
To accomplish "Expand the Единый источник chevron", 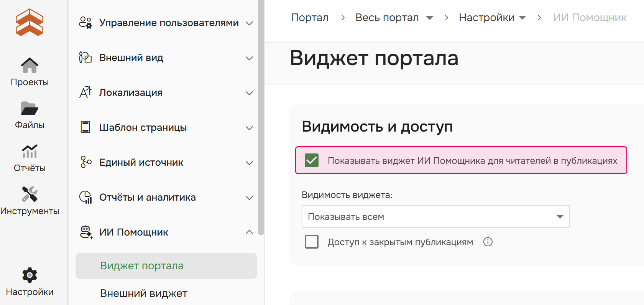I will pyautogui.click(x=249, y=163).
